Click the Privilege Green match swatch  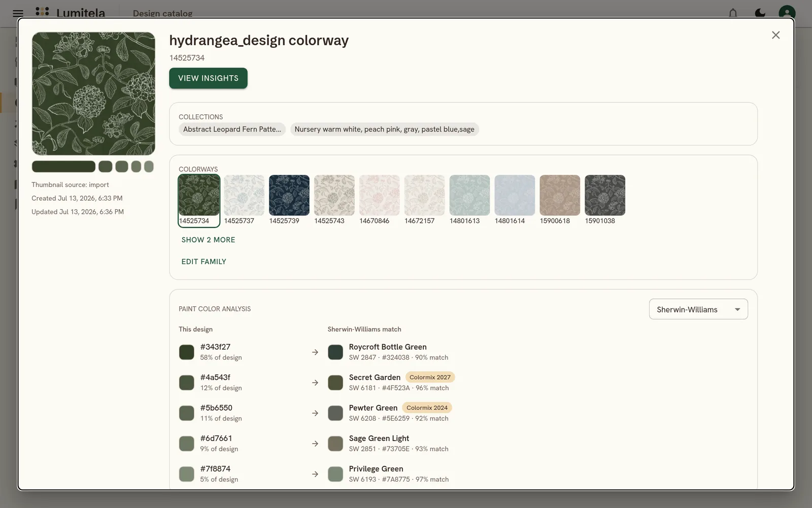click(335, 474)
